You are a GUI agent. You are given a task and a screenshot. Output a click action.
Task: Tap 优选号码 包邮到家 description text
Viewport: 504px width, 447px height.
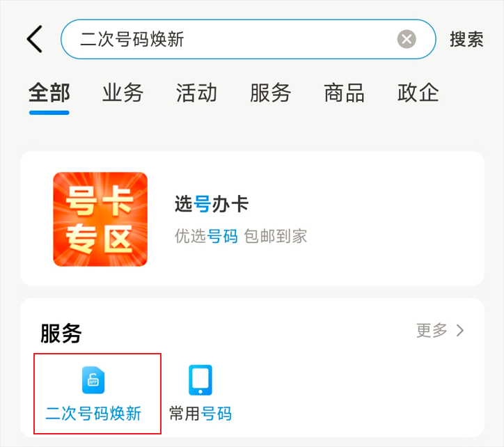point(240,236)
